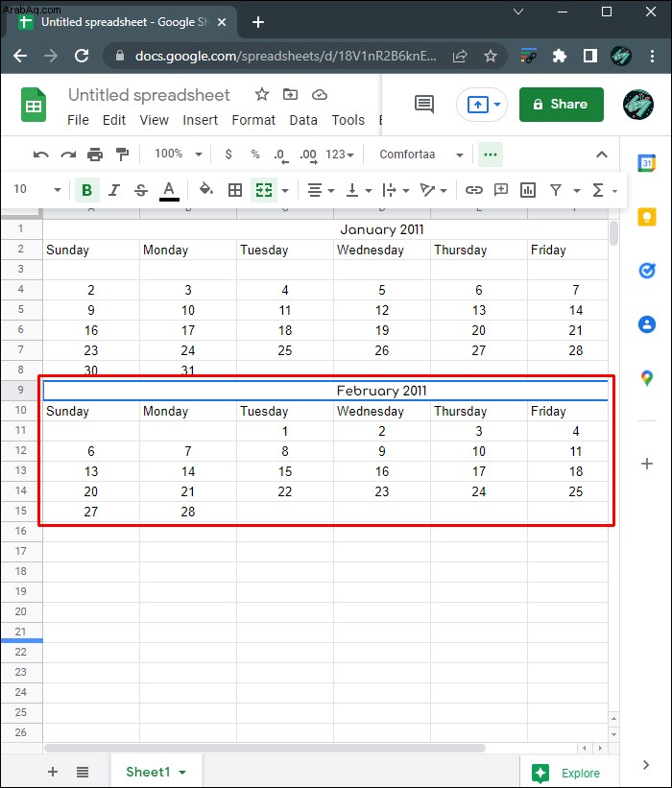672x788 pixels.
Task: Toggle Merge cells button
Action: coord(264,190)
